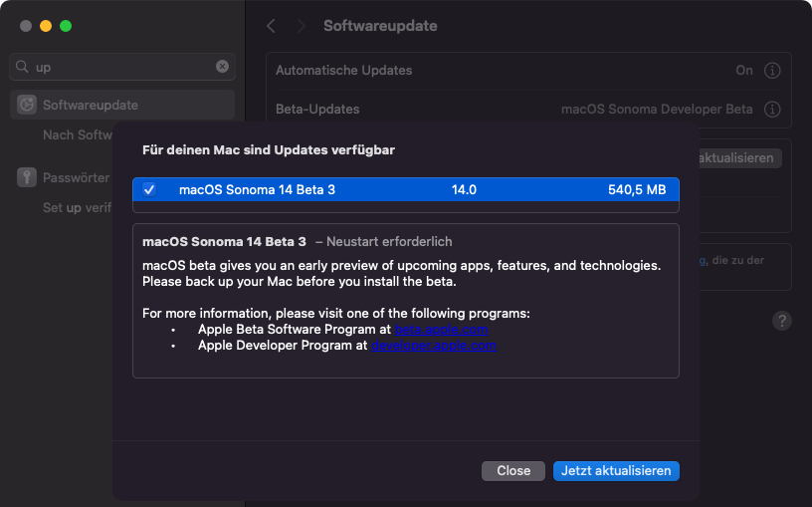Close the update dialog with Close button
This screenshot has height=507, width=812.
coord(513,471)
